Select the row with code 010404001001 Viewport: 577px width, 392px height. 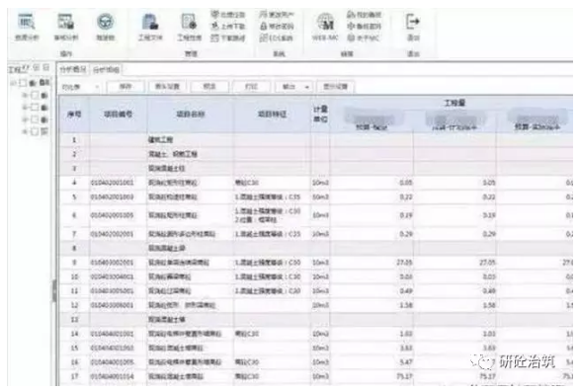[316, 334]
